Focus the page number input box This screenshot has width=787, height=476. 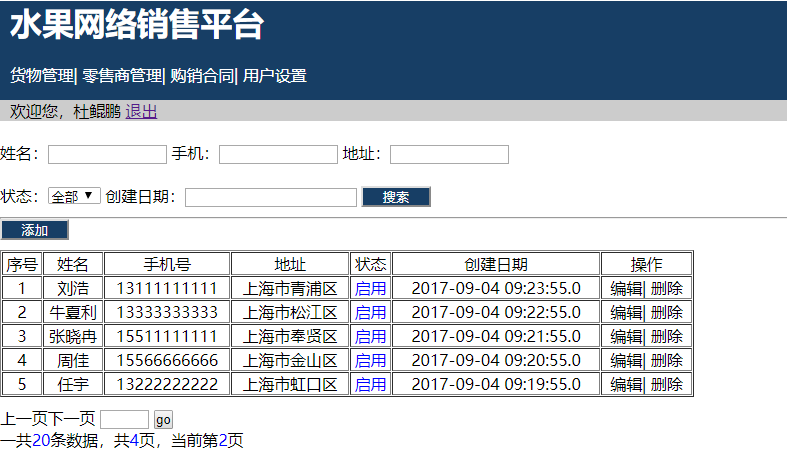click(x=124, y=419)
